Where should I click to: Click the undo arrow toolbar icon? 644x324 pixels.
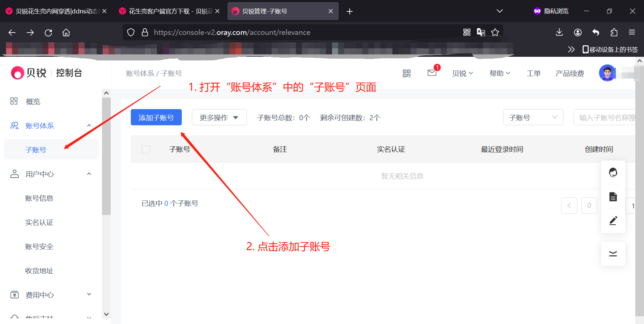click(x=596, y=32)
